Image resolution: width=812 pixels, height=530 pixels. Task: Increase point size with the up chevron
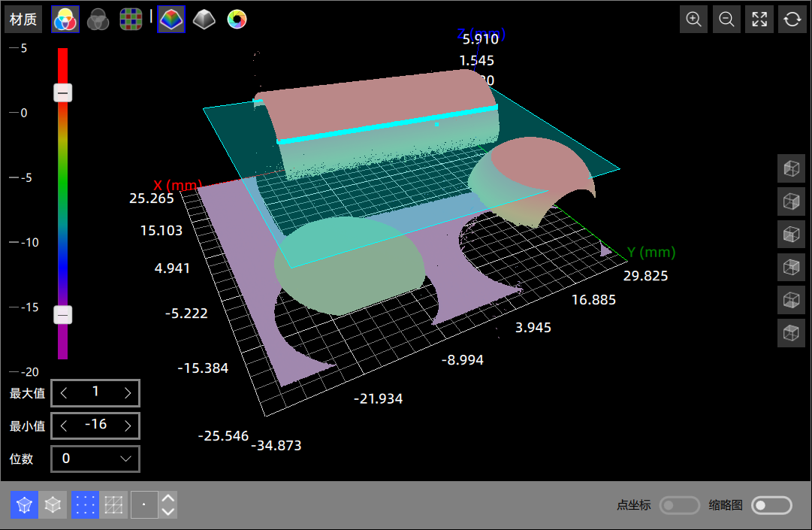[168, 498]
